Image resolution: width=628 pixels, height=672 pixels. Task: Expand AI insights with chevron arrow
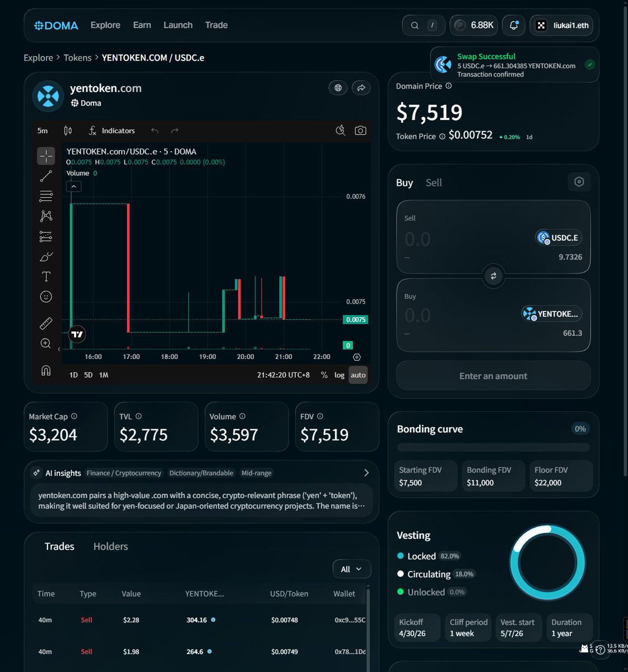coord(366,473)
